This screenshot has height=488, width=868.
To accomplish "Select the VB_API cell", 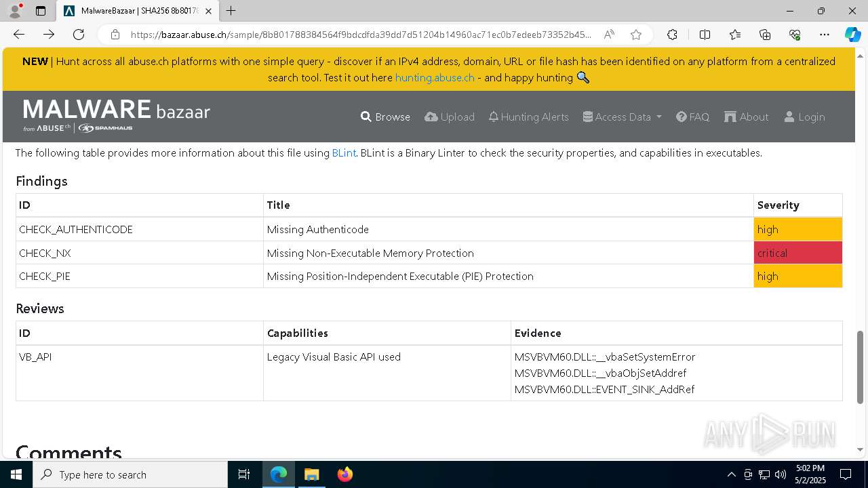I will click(x=140, y=373).
